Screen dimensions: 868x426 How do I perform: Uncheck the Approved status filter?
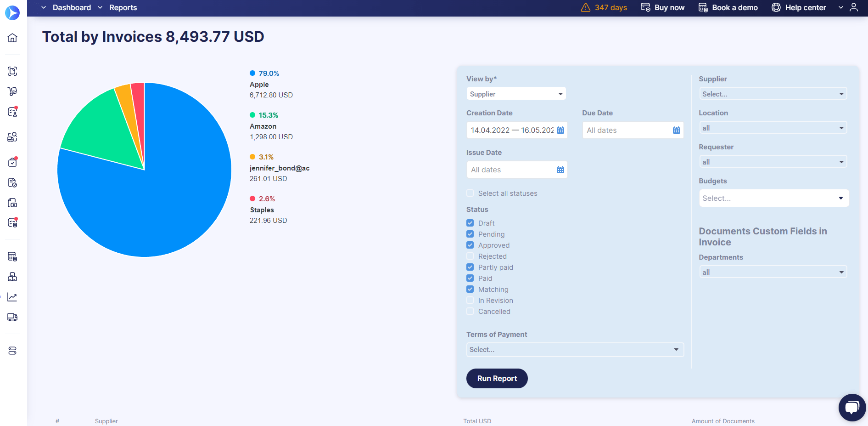470,245
